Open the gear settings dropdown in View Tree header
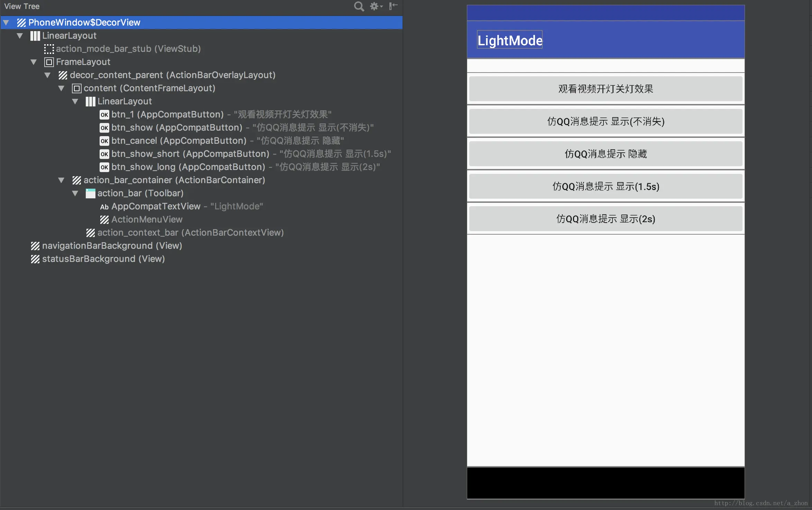This screenshot has height=510, width=812. [376, 6]
